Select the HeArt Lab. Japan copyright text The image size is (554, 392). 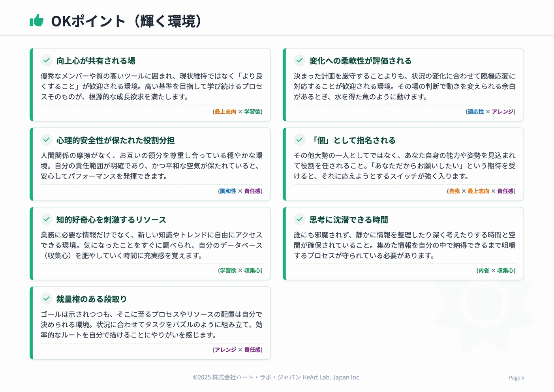pos(276,377)
